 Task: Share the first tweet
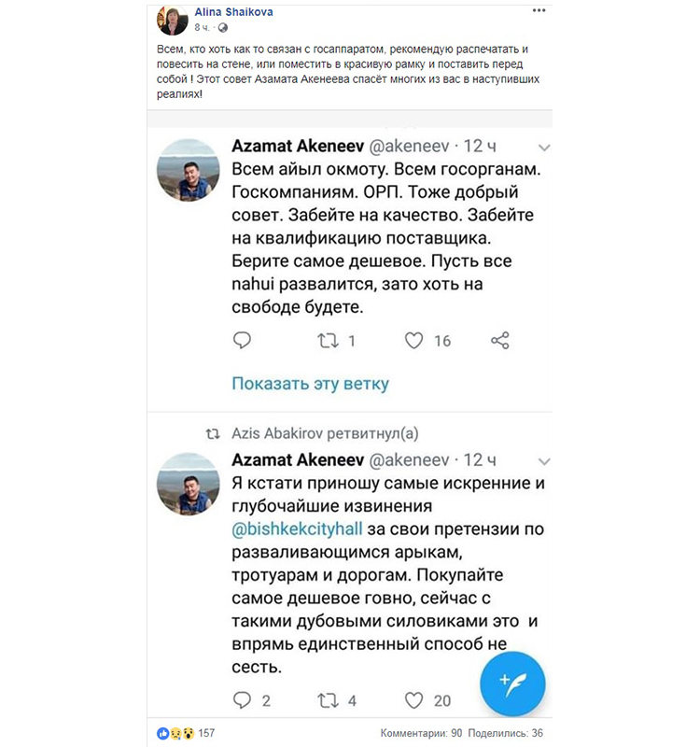pos(500,341)
